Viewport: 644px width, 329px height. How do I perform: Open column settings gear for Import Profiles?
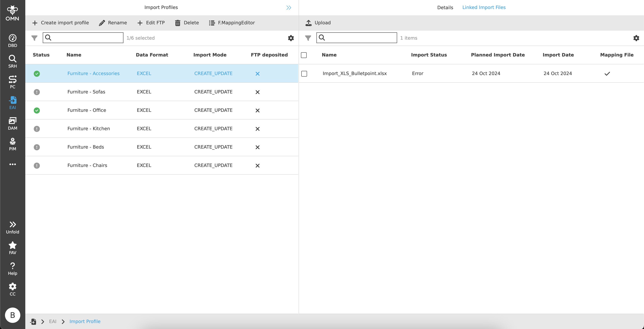coord(291,38)
